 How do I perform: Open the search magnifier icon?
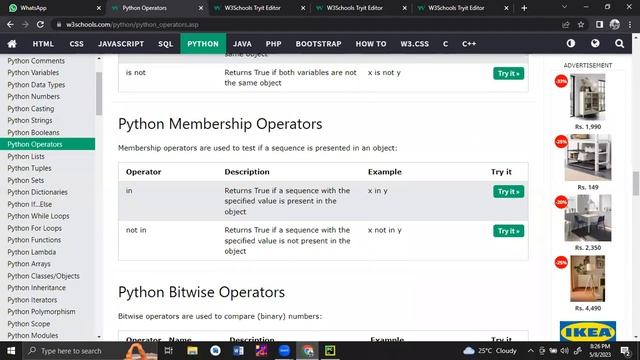click(x=619, y=43)
